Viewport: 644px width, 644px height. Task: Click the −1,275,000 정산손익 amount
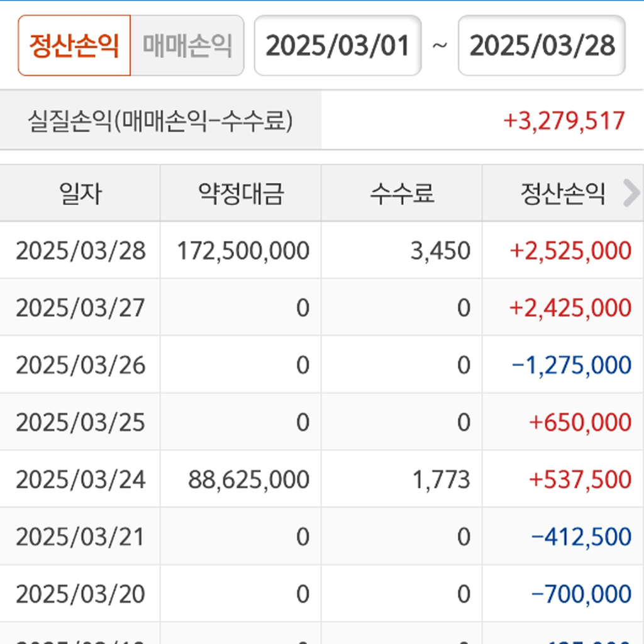coord(572,365)
